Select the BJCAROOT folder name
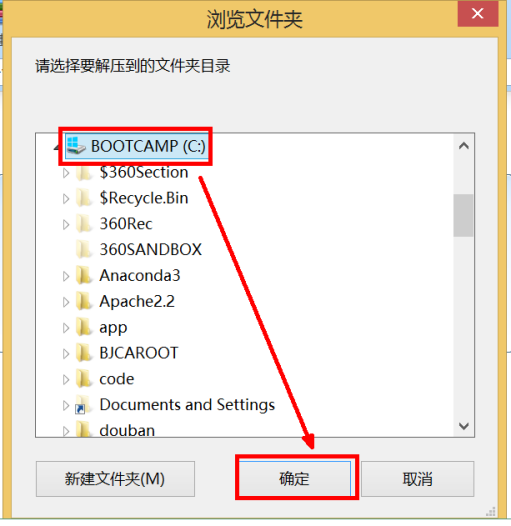Viewport: 511px width, 526px height. 139,353
